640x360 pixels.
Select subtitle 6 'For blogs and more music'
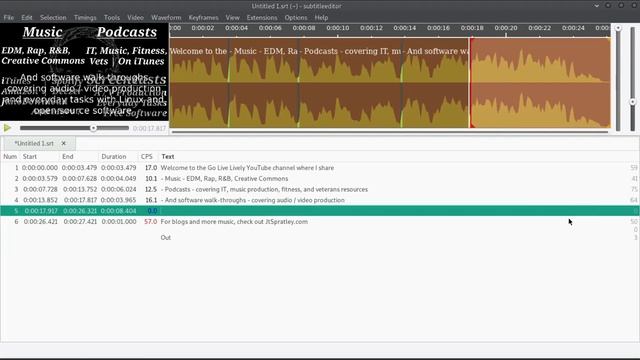[234, 222]
